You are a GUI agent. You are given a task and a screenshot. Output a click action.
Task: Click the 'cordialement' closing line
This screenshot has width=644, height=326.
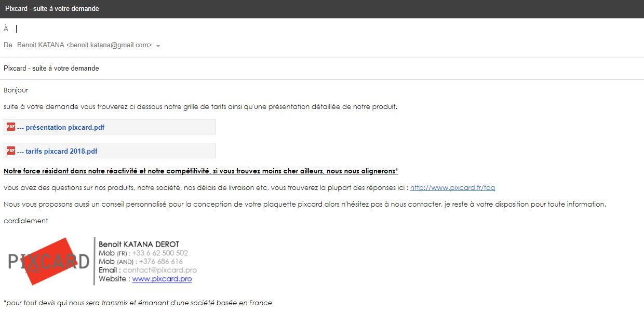[x=26, y=221]
